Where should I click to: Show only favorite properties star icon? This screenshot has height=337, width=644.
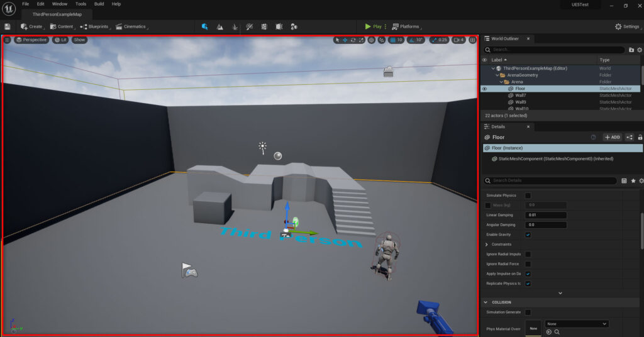click(633, 180)
